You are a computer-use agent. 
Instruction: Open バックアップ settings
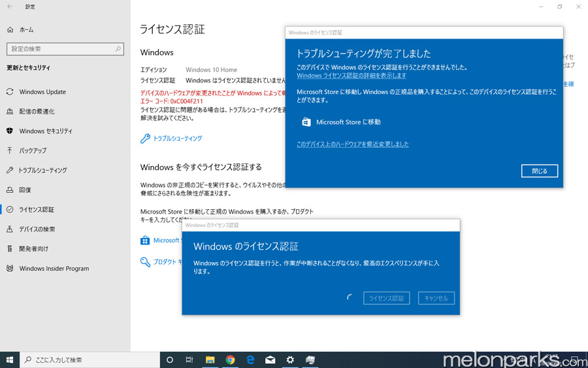pyautogui.click(x=33, y=150)
